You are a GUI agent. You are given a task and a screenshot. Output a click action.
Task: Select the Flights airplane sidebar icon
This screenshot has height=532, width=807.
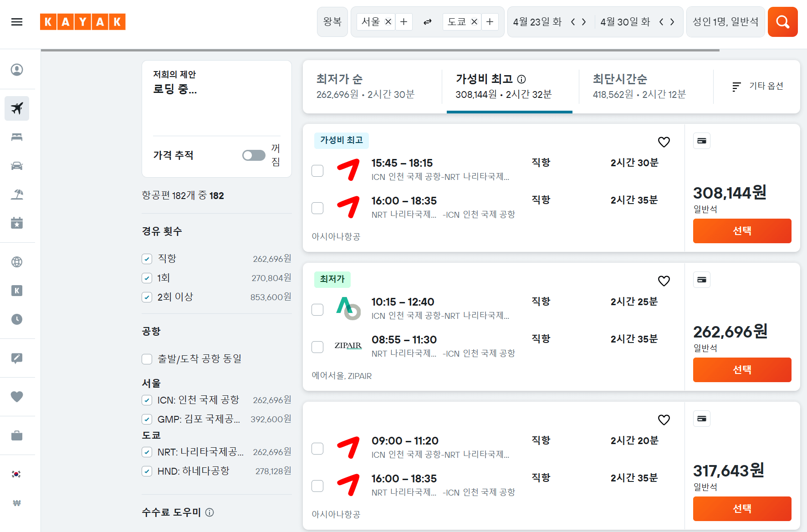(17, 108)
